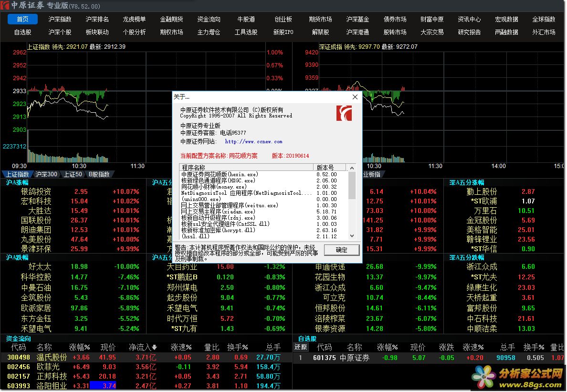Click the 确定 button in About dialog
Viewport: 567px width, 392px height.
(x=341, y=250)
